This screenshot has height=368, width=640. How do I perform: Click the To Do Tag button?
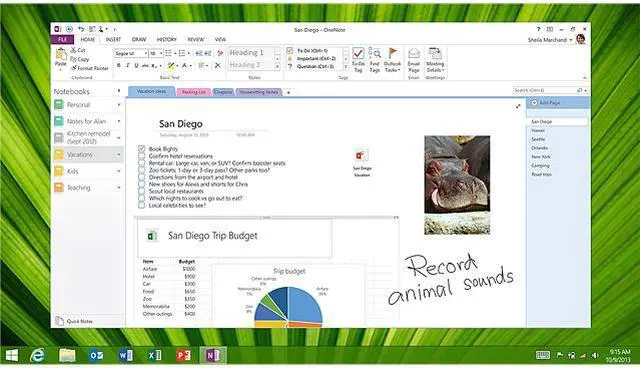(x=358, y=60)
